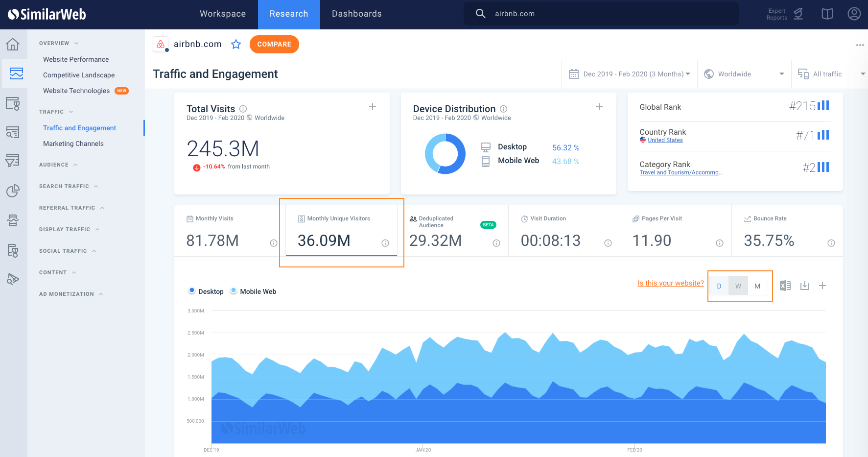This screenshot has height=457, width=868.
Task: Select the Monthly Visits metric tab
Action: click(x=230, y=231)
